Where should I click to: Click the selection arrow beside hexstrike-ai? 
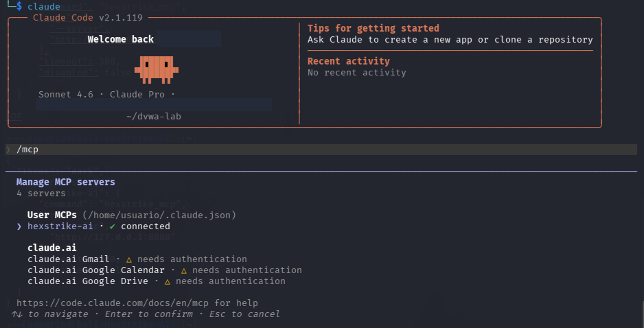[19, 226]
